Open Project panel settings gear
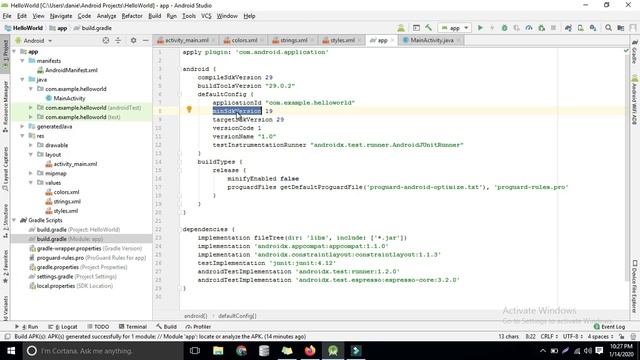 133,40
